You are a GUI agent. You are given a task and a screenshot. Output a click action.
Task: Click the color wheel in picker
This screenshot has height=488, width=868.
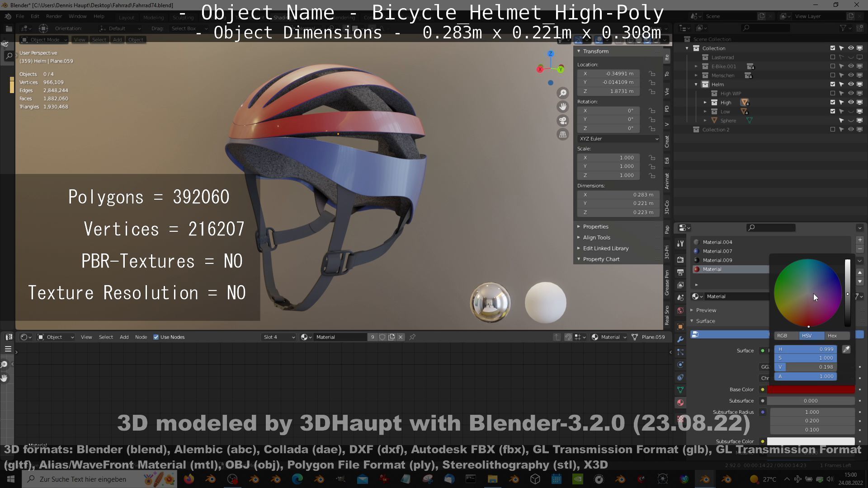pos(808,293)
